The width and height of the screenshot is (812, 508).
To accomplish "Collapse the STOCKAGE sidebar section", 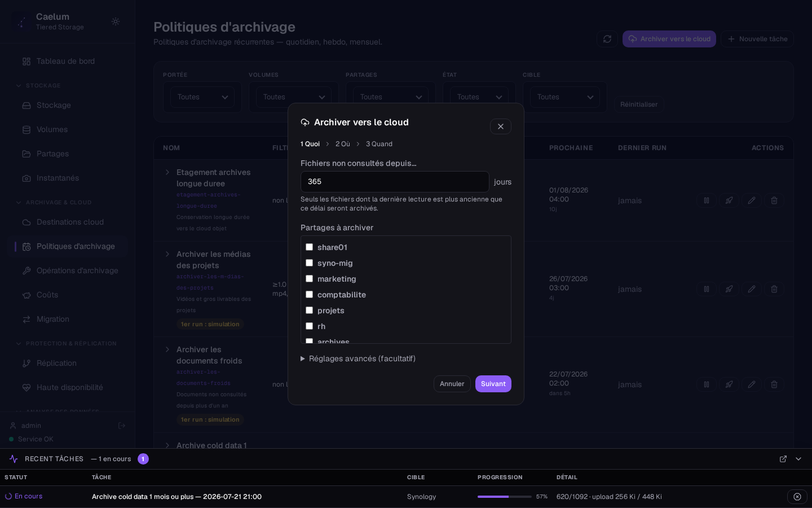I will click(x=38, y=85).
